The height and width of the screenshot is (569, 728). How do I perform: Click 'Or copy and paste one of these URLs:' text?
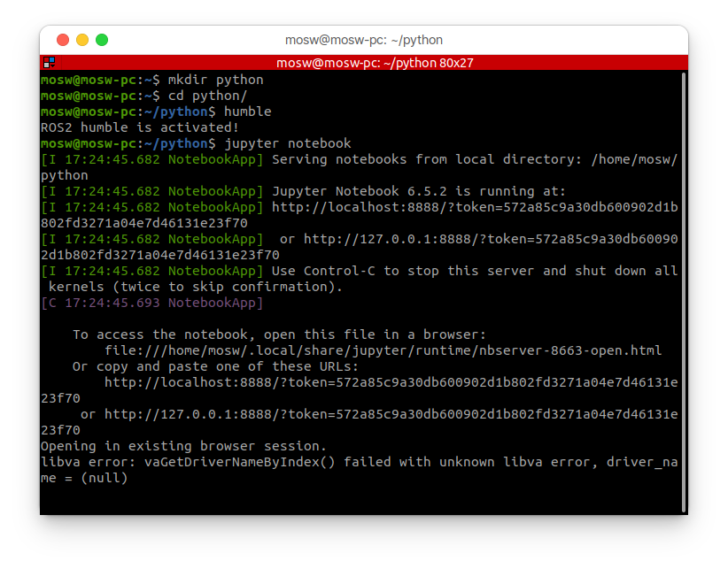pos(215,367)
